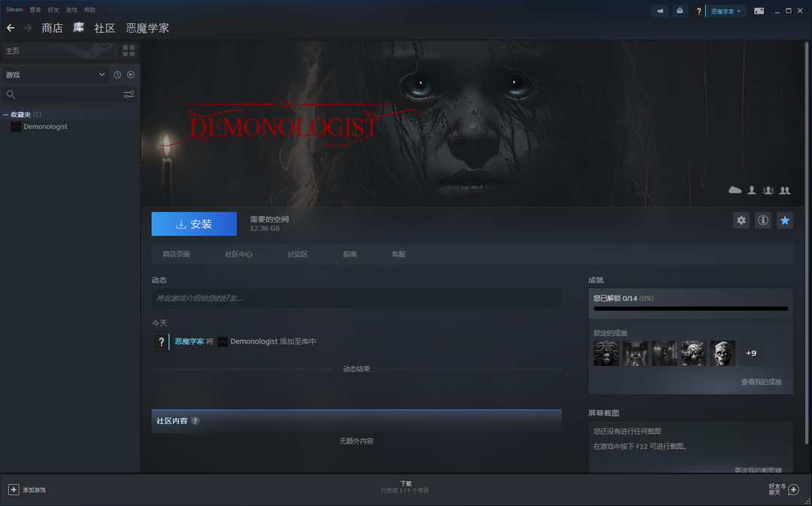This screenshot has height=506, width=812.
Task: Open the 商店 tab in the top navigation
Action: tap(52, 28)
